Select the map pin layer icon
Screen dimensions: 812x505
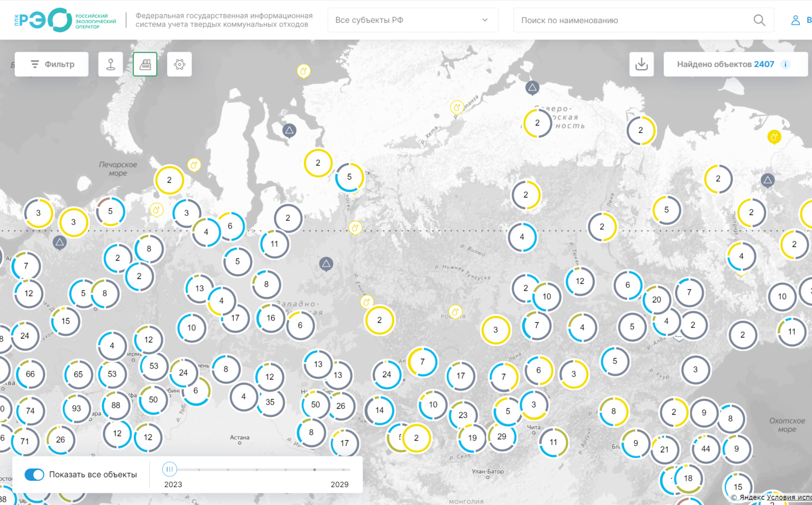pyautogui.click(x=110, y=64)
